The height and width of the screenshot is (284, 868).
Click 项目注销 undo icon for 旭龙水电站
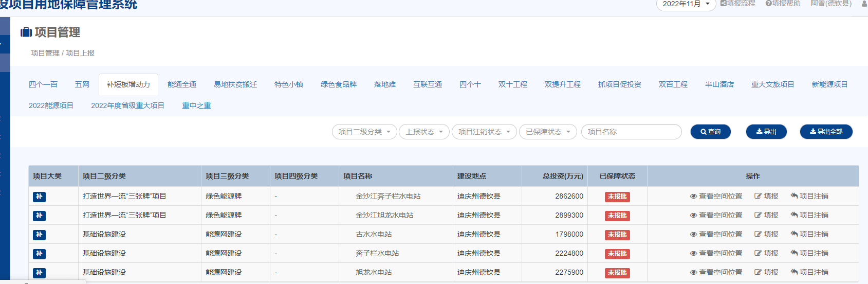tap(794, 272)
